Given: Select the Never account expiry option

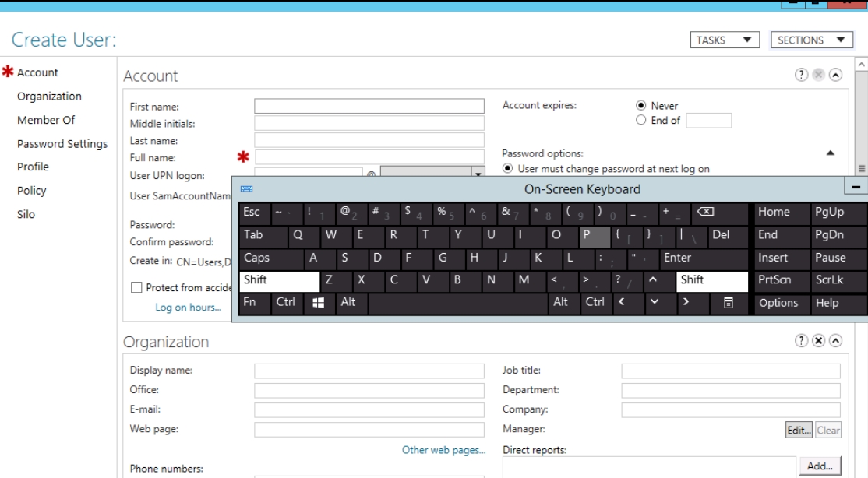Looking at the screenshot, I should tap(641, 106).
